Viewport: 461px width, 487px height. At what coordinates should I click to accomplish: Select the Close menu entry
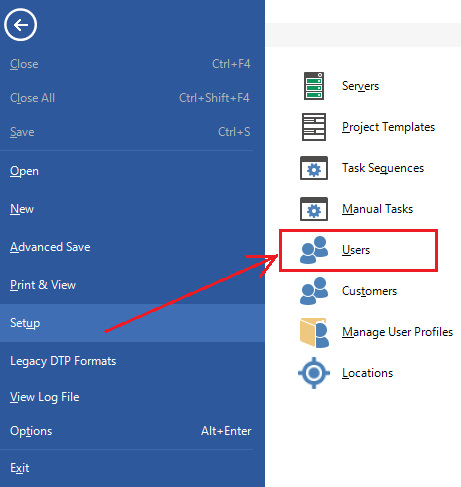[x=132, y=64]
